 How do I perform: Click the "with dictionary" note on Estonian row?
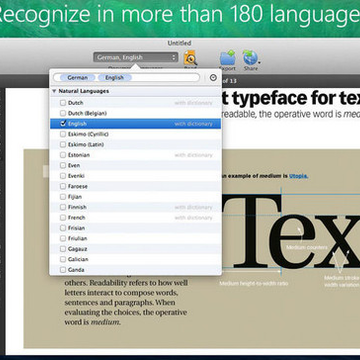pyautogui.click(x=193, y=155)
